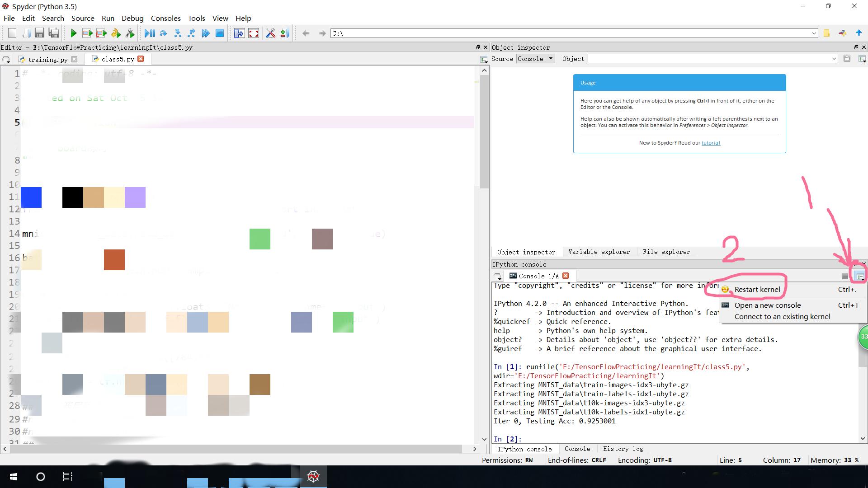Expand the working directory path dropdown
The image size is (868, 488).
coord(814,33)
